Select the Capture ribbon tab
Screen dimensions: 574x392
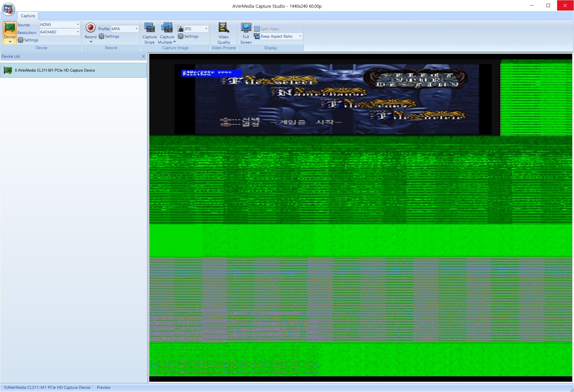pyautogui.click(x=28, y=16)
